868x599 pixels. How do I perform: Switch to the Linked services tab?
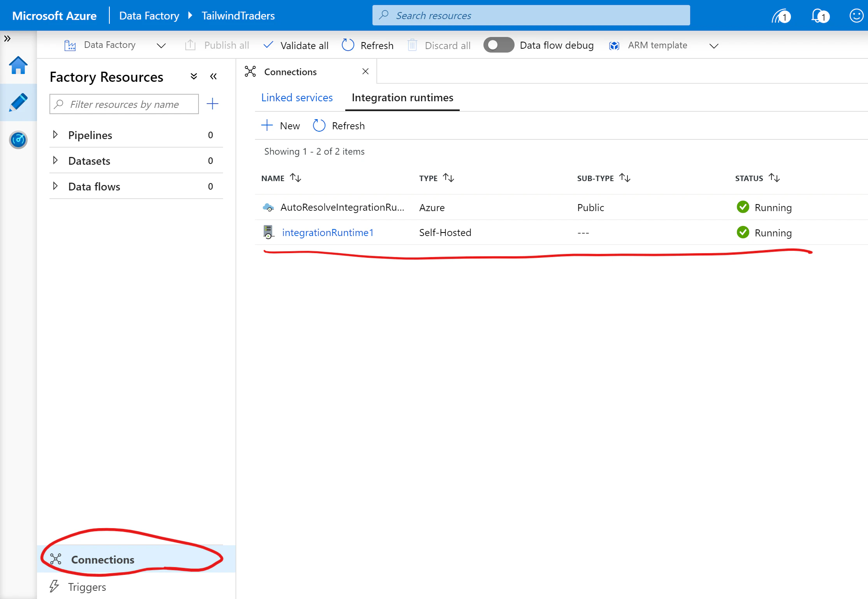[x=297, y=97]
